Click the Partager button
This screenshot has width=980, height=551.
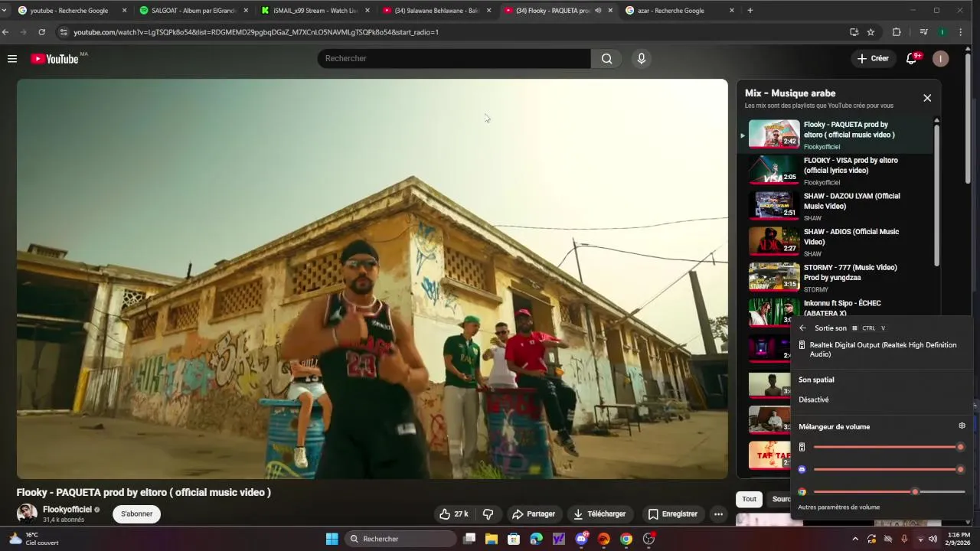(533, 514)
